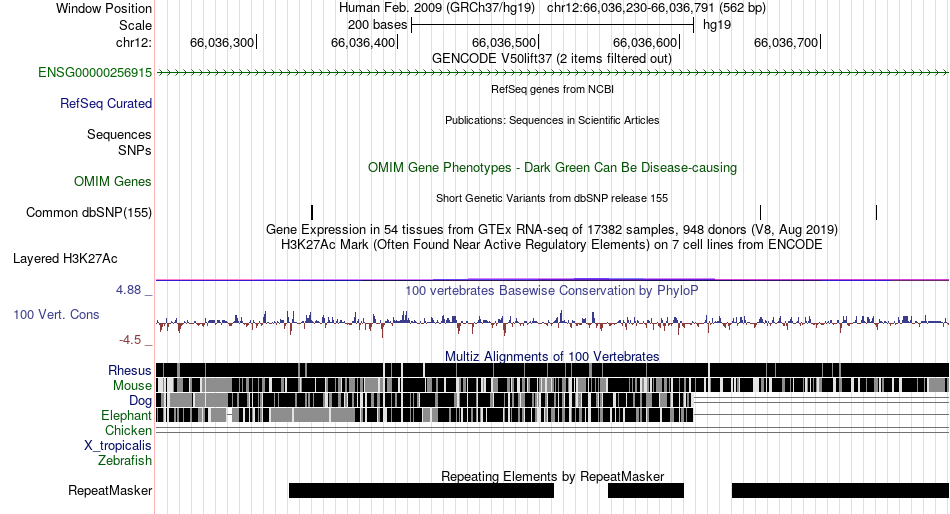Click the RefSeq genes from NCBI title

point(552,89)
